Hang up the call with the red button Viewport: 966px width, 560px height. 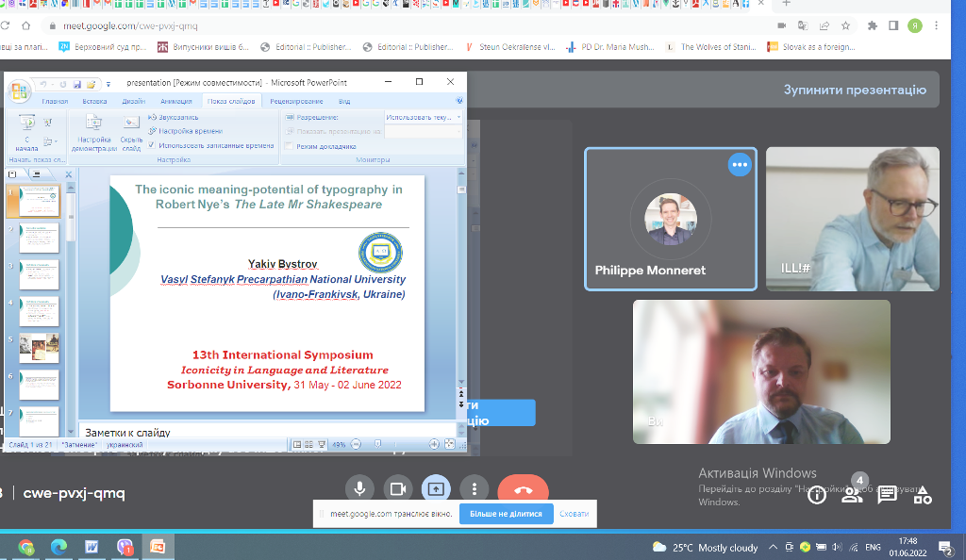(523, 489)
